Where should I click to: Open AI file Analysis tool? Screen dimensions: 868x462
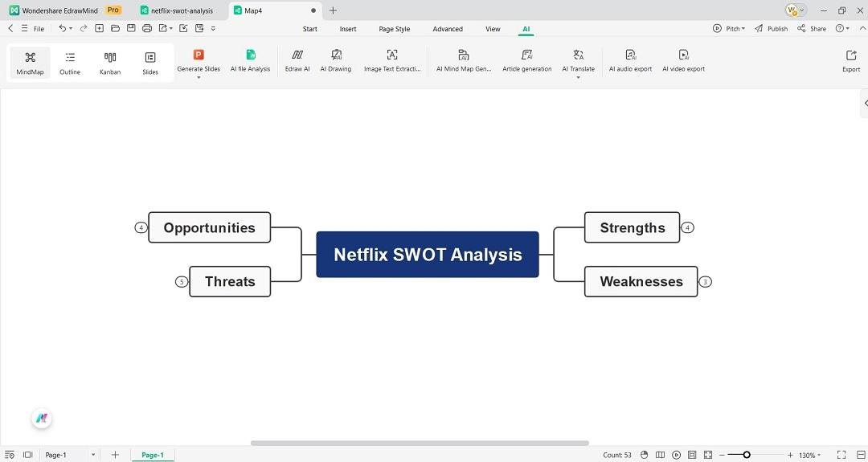click(250, 60)
